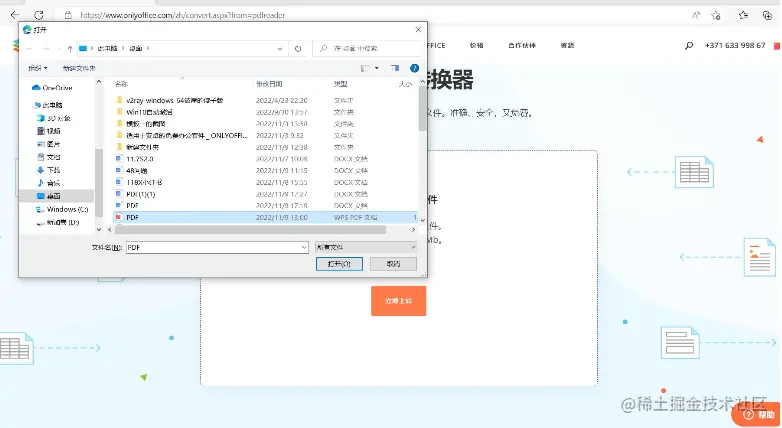Click the change view icon in the dialog toolbar
Image resolution: width=782 pixels, height=428 pixels.
coord(365,68)
